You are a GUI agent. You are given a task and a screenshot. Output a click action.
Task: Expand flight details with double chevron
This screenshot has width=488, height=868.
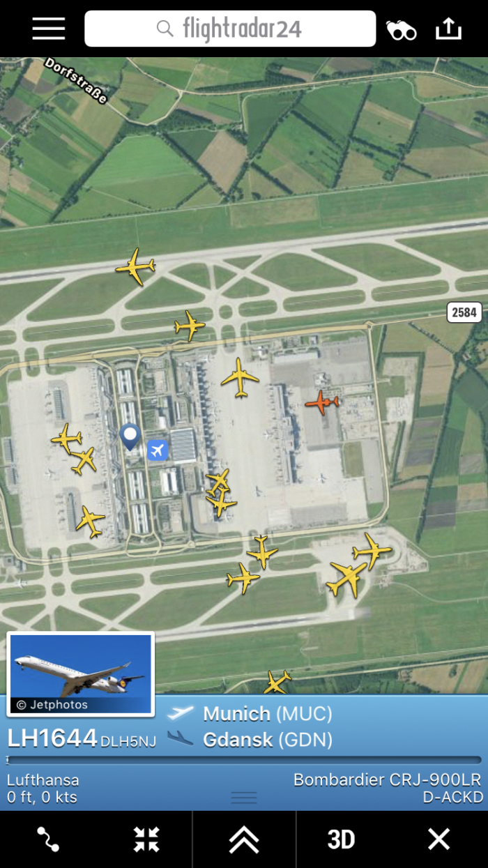tap(244, 839)
